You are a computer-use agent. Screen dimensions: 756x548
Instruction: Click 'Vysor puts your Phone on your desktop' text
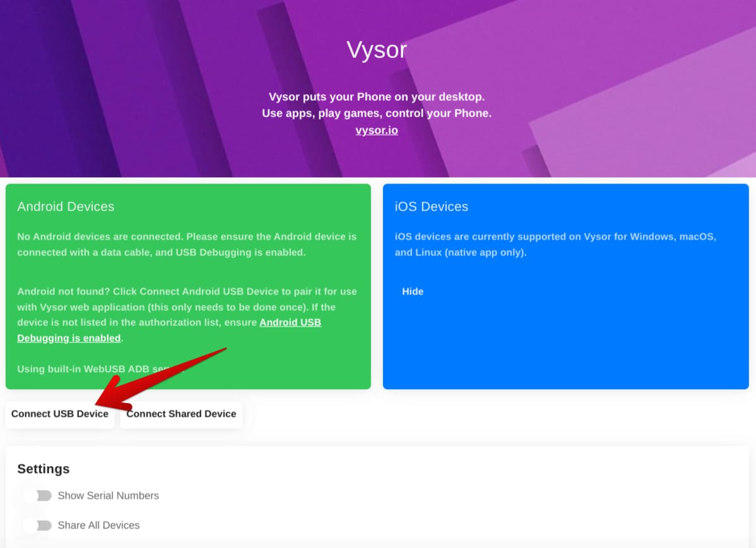coord(377,96)
